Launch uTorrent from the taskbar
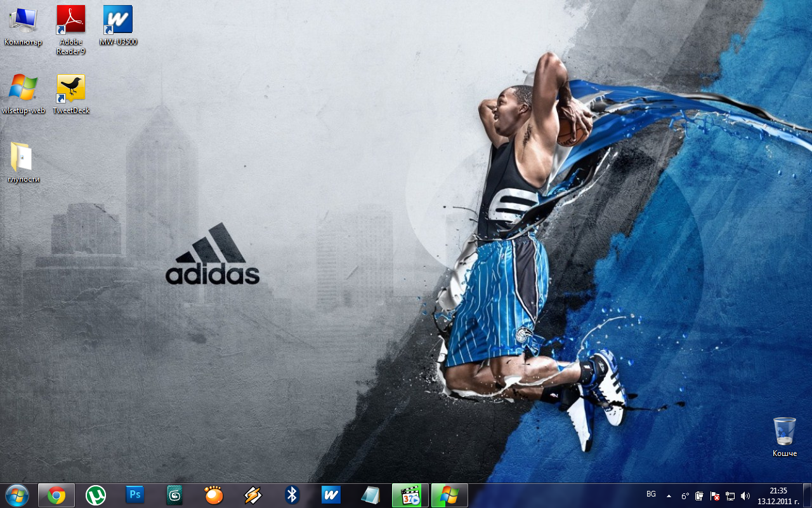Screen dimensions: 812x508 point(96,495)
